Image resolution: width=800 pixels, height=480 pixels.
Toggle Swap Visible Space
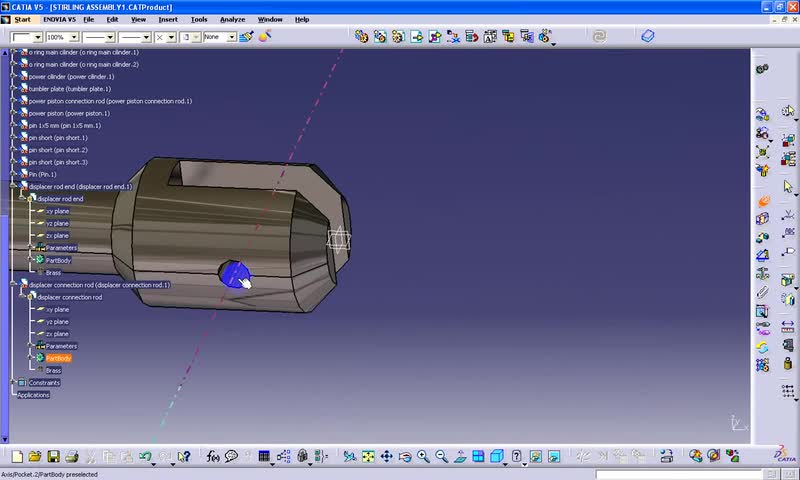point(554,456)
